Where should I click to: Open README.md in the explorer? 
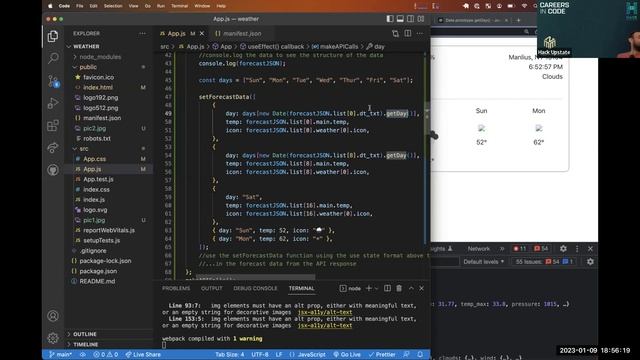(x=97, y=281)
